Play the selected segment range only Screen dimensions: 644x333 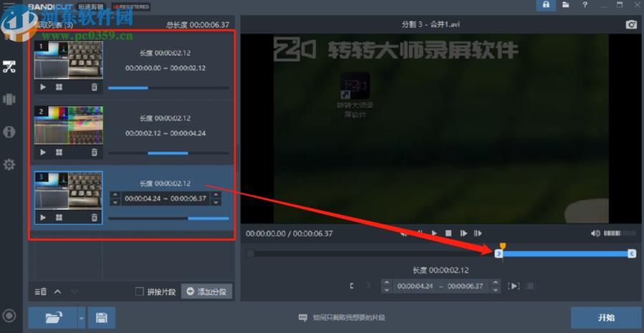514,286
